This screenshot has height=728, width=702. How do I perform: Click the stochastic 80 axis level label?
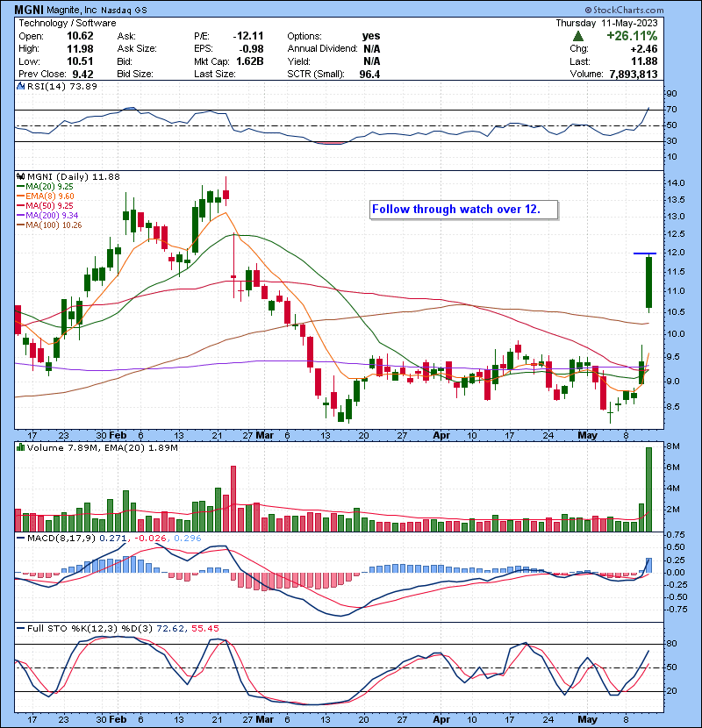point(672,644)
